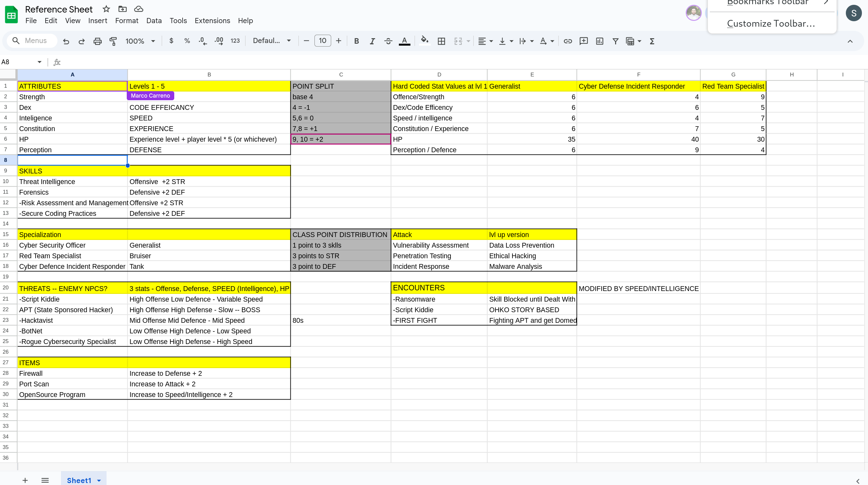Click the print icon
The width and height of the screenshot is (868, 485).
(97, 41)
